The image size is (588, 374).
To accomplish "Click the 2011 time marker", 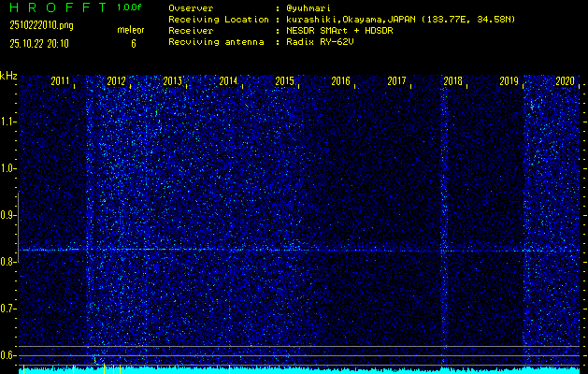I will (60, 81).
